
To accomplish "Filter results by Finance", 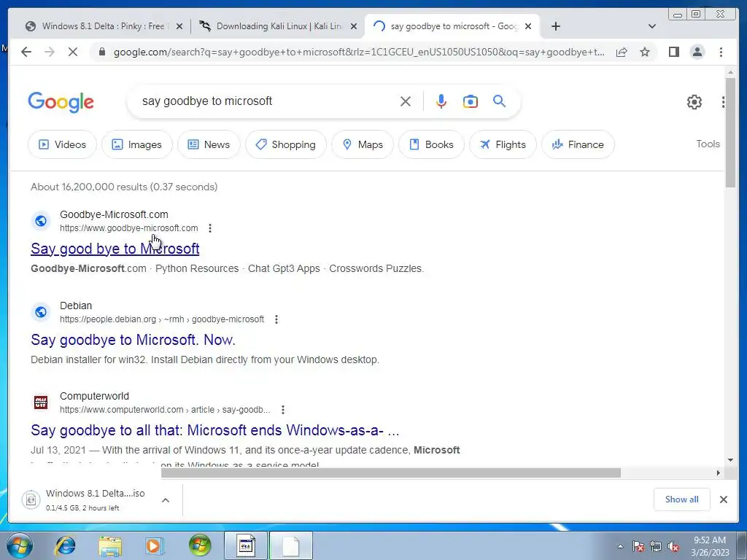I will tap(578, 144).
